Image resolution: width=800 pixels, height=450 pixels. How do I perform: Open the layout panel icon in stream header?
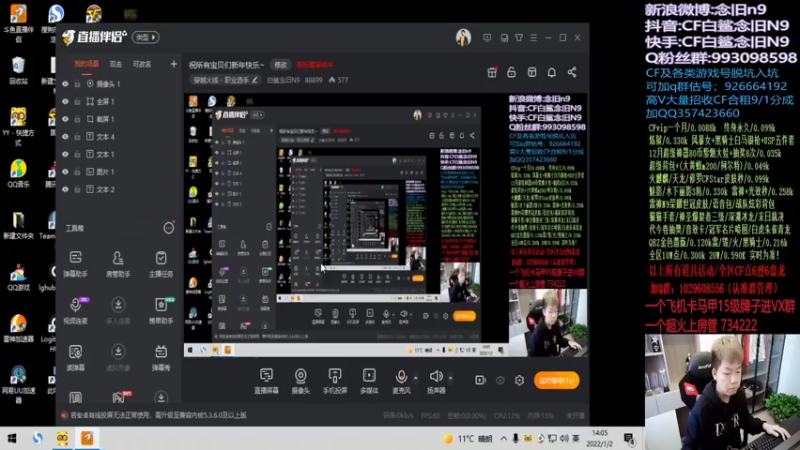[532, 72]
